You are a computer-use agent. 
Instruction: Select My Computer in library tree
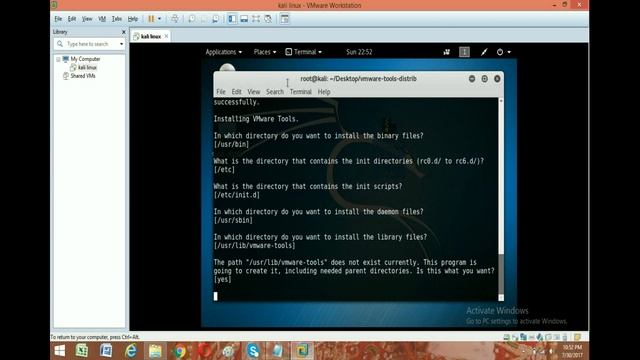tap(85, 59)
